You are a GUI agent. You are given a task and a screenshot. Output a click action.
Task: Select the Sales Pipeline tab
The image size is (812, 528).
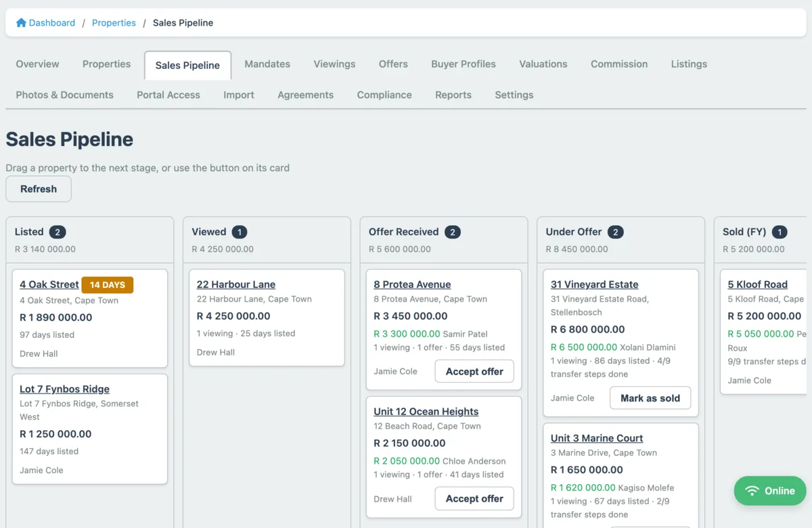pyautogui.click(x=187, y=66)
